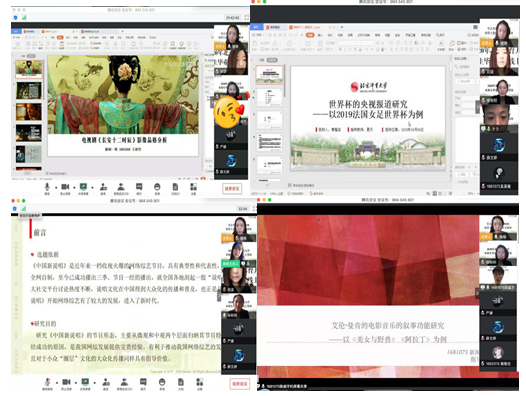
Task: Stop video in bottom-left meeting window
Action: pos(66,384)
